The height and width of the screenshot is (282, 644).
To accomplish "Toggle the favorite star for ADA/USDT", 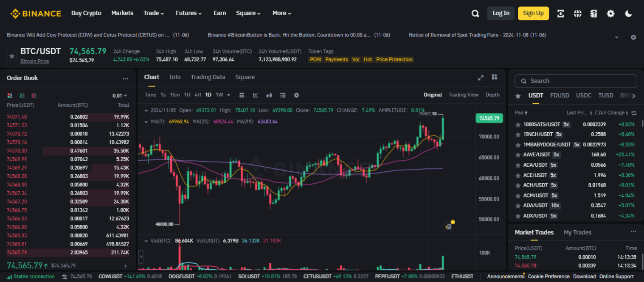I will 518,205.
